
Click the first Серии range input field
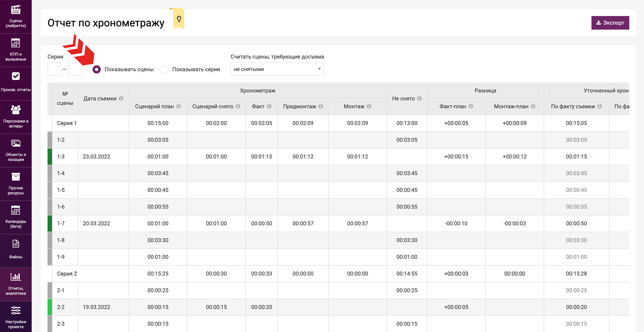(54, 69)
